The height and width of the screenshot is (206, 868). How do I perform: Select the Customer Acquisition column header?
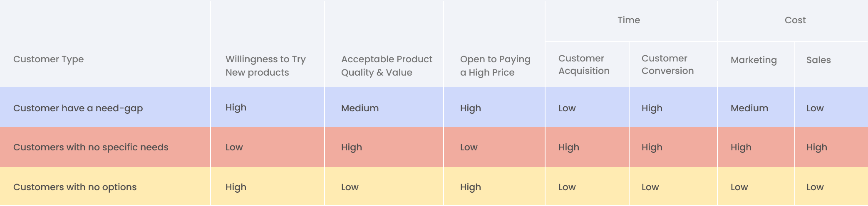[x=584, y=64]
